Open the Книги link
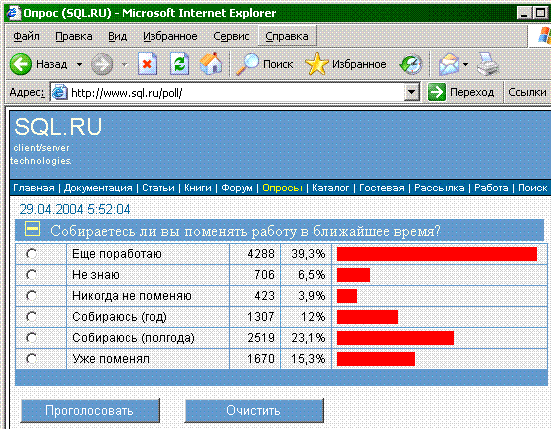This screenshot has height=429, width=551. click(x=198, y=188)
